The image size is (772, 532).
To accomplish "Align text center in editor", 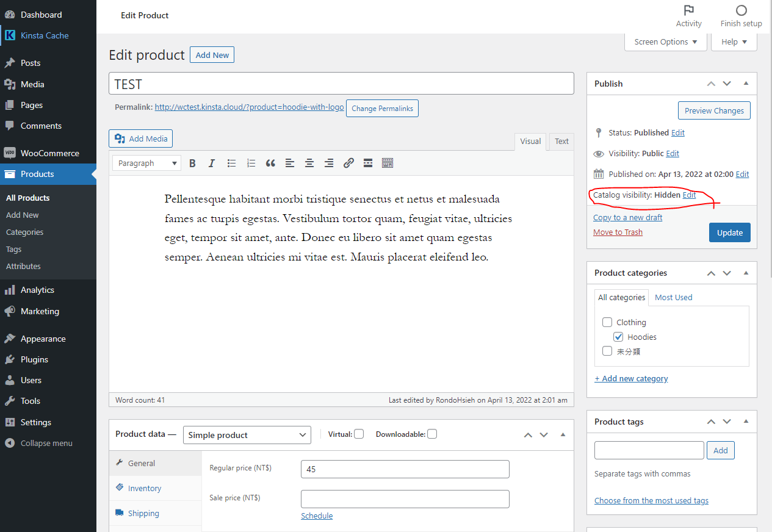I will tap(309, 163).
